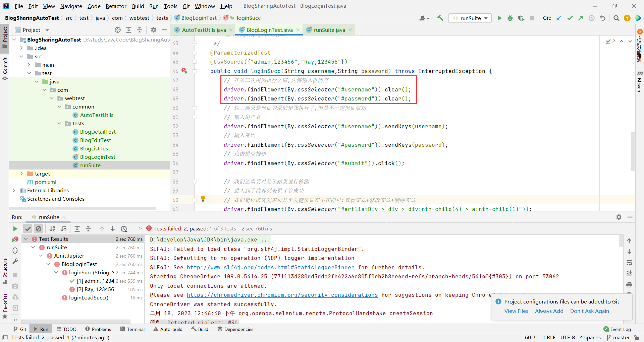Open the Refactor menu
The height and width of the screenshot is (342, 644).
pyautogui.click(x=116, y=6)
